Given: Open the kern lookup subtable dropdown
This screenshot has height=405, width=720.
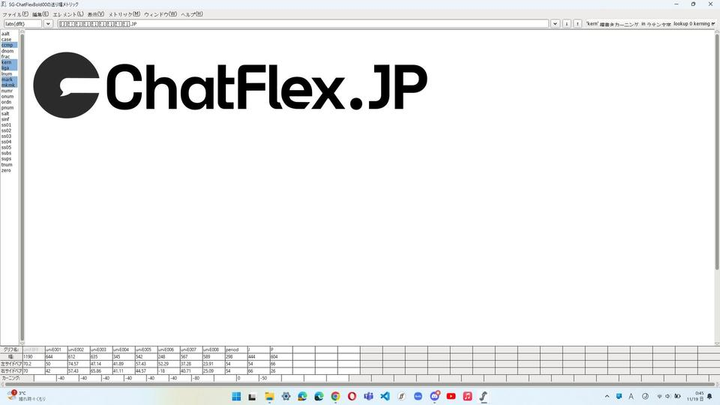Looking at the screenshot, I should [651, 23].
